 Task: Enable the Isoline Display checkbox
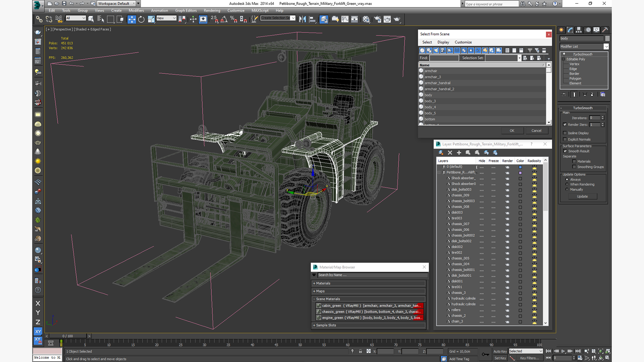(565, 133)
